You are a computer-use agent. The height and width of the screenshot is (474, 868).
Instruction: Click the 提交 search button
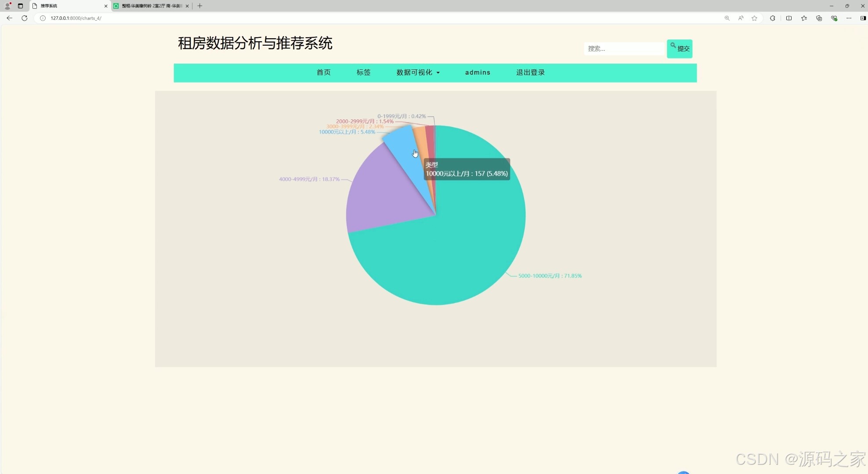coord(680,48)
